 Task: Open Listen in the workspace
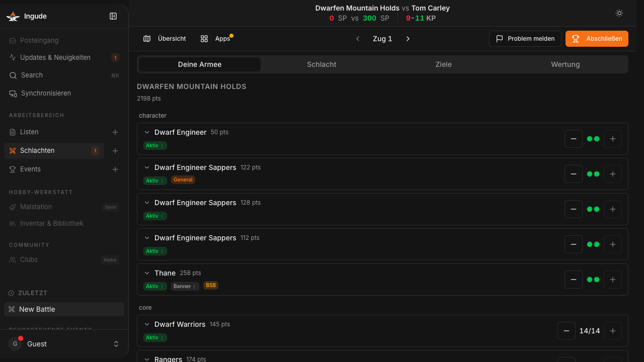[x=54, y=132]
